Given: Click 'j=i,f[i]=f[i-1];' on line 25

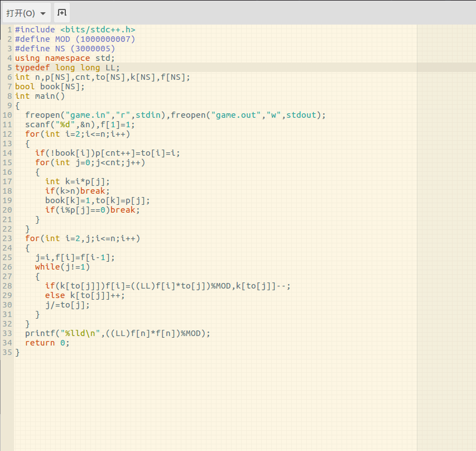Looking at the screenshot, I should pos(75,257).
